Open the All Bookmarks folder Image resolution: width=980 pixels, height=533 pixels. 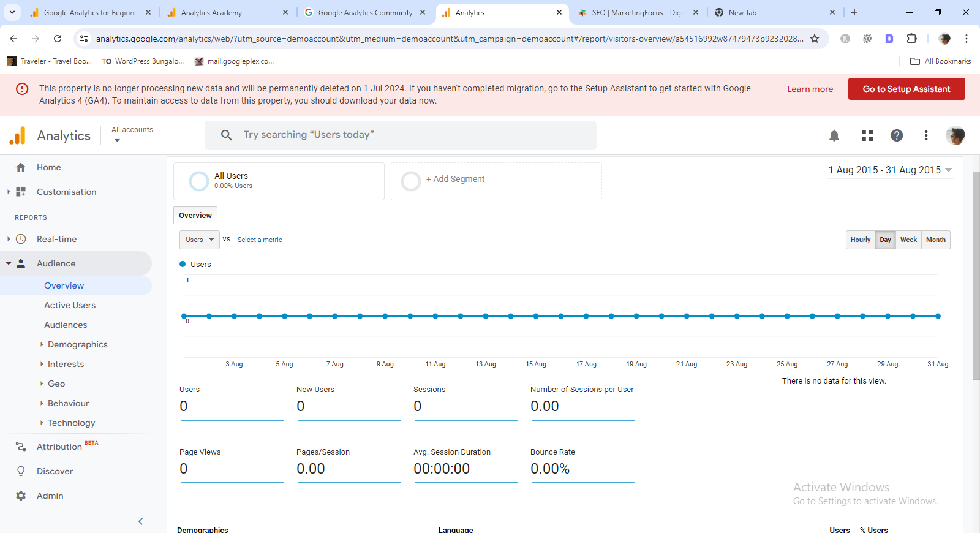(941, 61)
